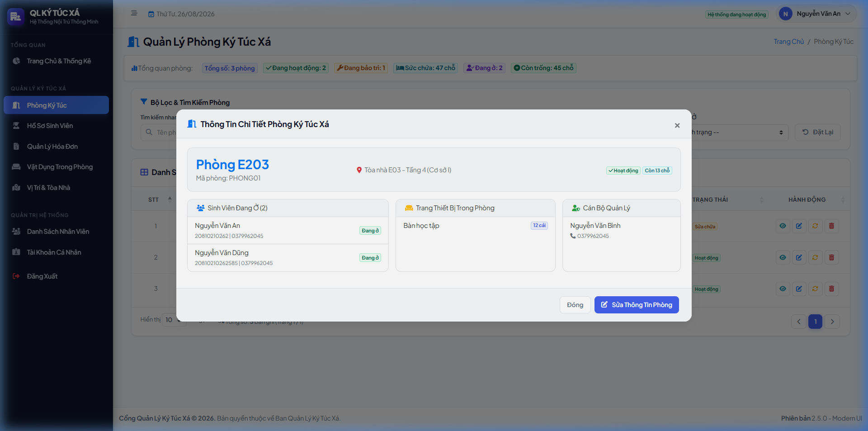Viewport: 868px width, 431px height.
Task: Delete trash icon in row 2
Action: pos(831,257)
